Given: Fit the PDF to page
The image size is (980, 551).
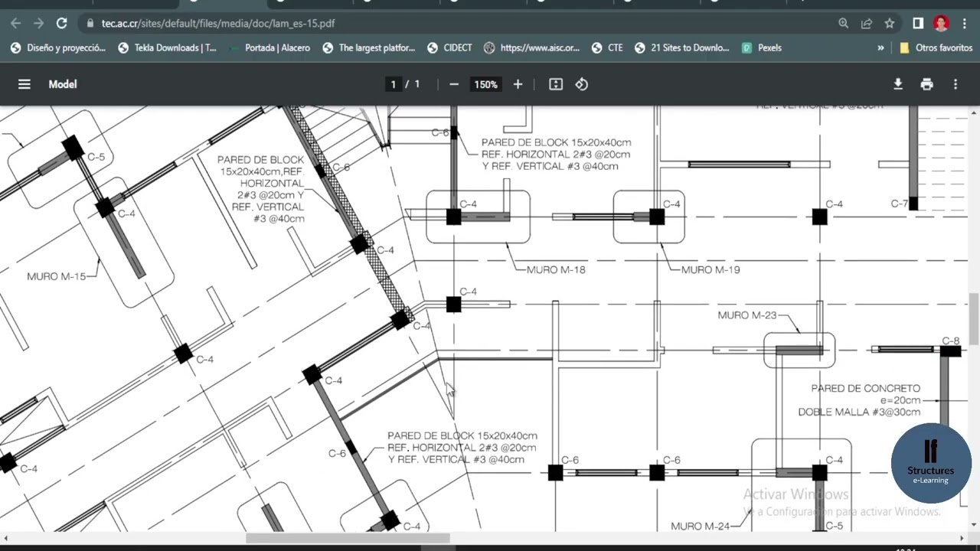Looking at the screenshot, I should 556,84.
